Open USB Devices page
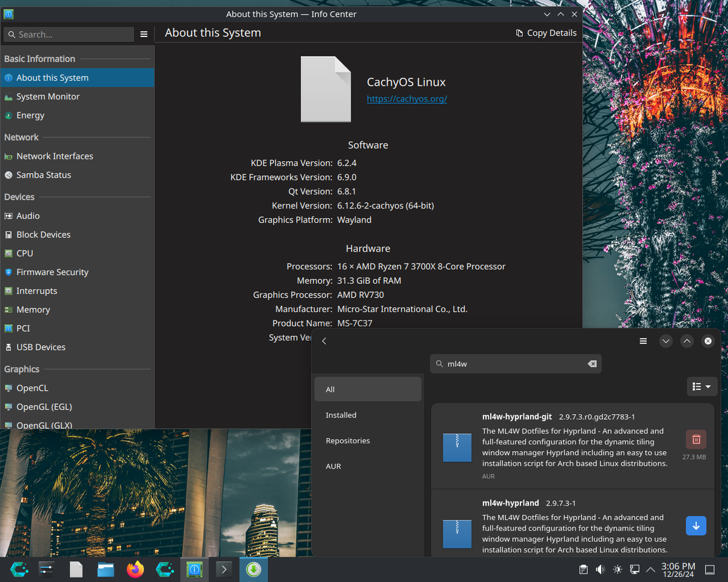Viewport: 728px width, 582px height. [77, 347]
